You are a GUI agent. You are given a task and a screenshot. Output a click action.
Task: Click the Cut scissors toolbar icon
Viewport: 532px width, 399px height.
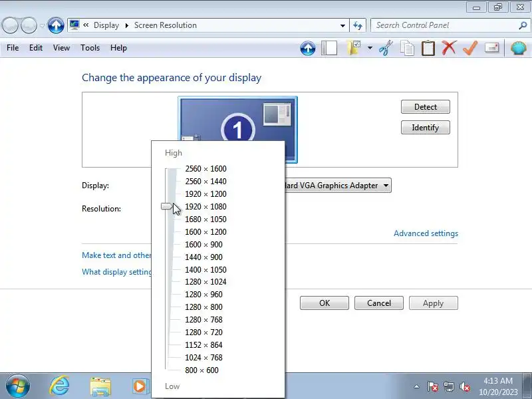[x=386, y=48]
